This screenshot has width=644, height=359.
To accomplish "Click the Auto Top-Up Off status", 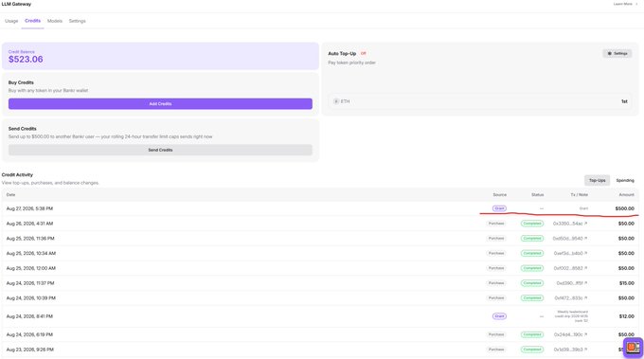I will [x=363, y=53].
